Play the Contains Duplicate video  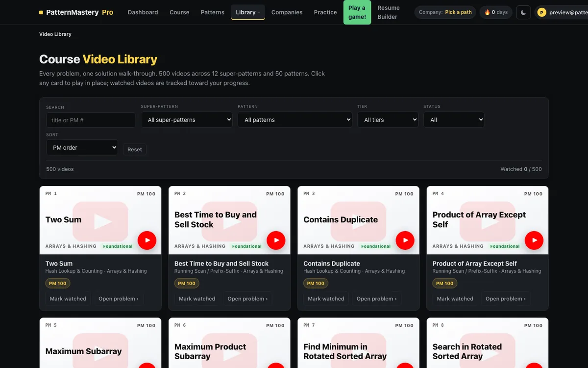click(x=405, y=240)
